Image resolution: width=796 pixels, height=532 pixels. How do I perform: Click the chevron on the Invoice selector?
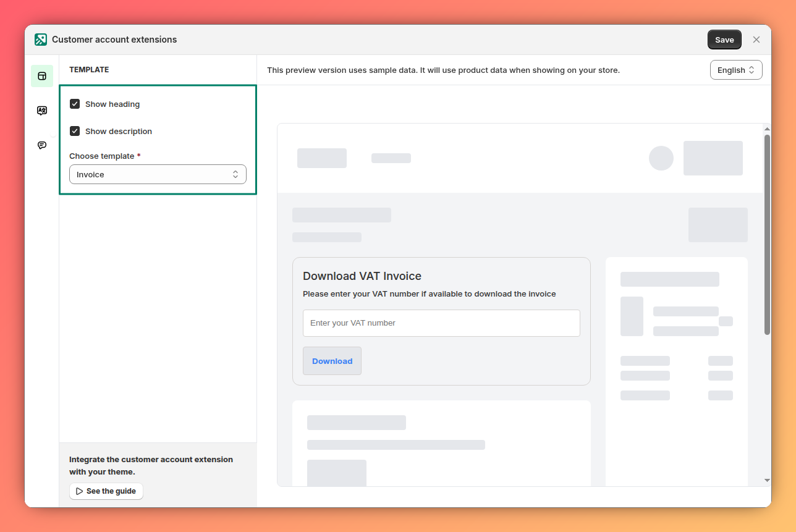(x=235, y=174)
